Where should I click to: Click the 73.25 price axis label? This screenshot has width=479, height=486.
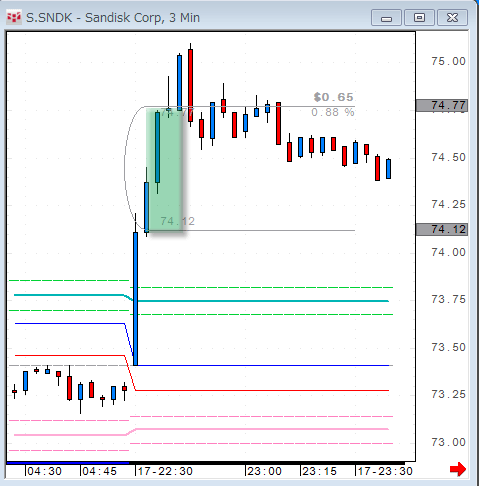448,394
